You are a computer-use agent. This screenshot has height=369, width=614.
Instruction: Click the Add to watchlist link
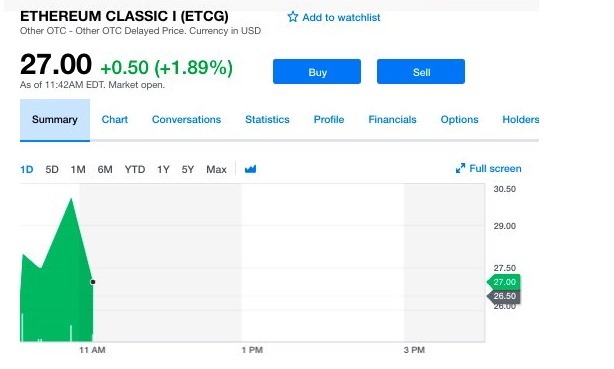341,18
